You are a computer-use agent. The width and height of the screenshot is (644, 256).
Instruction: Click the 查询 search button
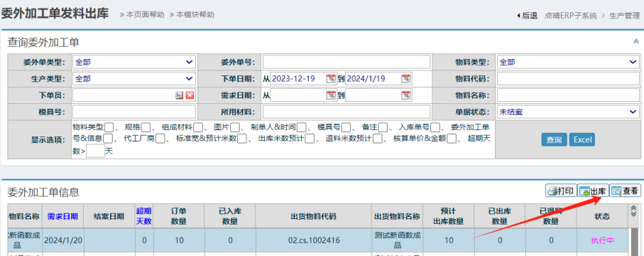(554, 140)
